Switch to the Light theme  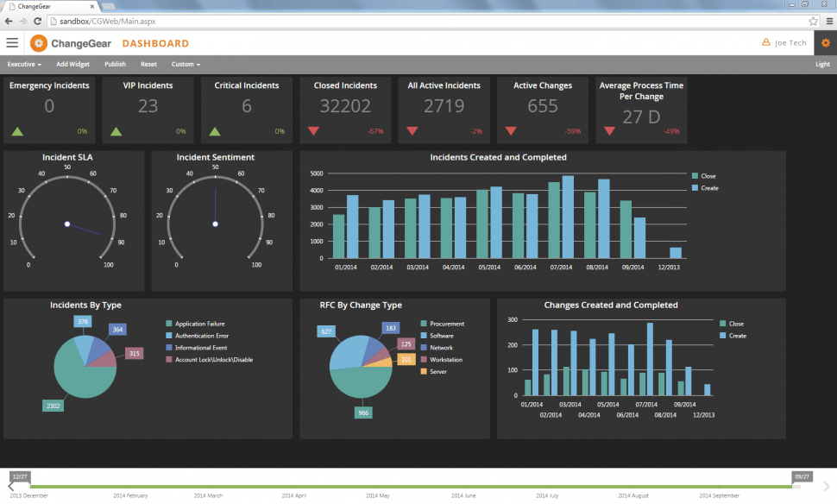[822, 64]
